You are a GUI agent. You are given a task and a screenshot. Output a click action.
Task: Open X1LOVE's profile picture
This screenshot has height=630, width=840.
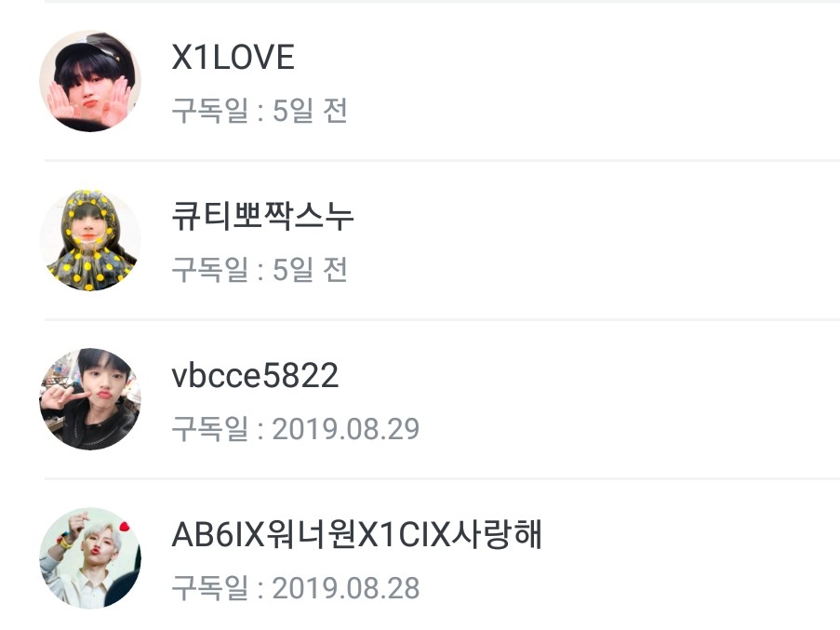[90, 81]
